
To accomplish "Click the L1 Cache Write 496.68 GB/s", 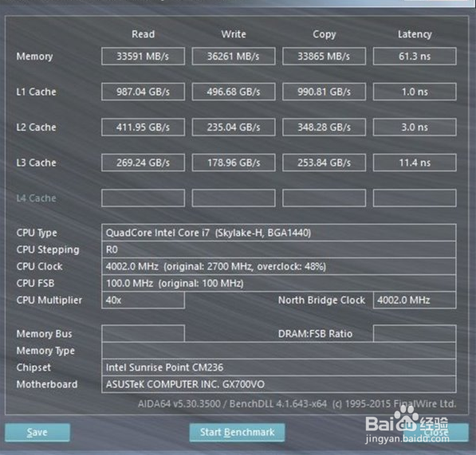I will [x=234, y=92].
